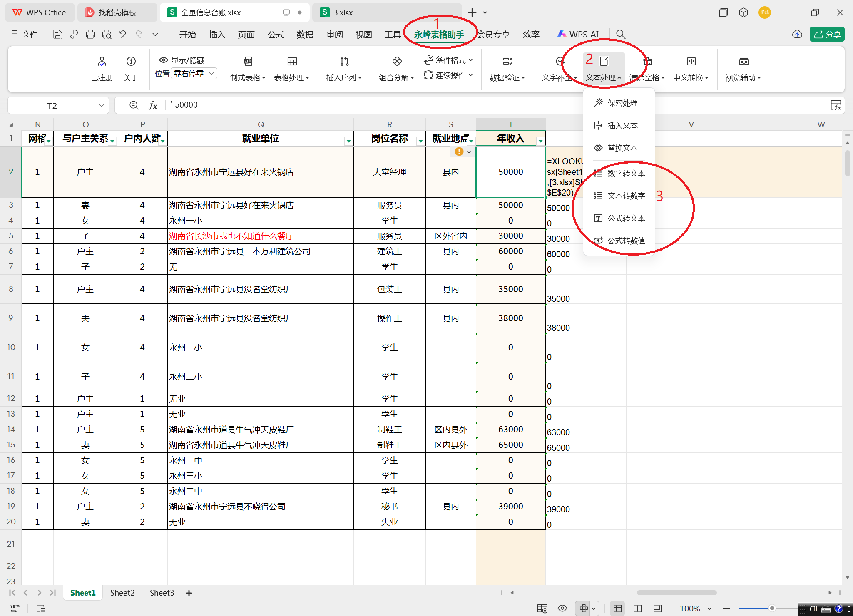
Task: Expand the T2 name box dropdown
Action: pyautogui.click(x=101, y=105)
